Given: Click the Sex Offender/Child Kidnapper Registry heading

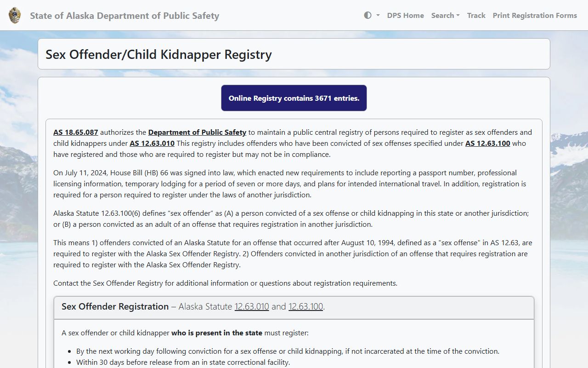Looking at the screenshot, I should (158, 54).
